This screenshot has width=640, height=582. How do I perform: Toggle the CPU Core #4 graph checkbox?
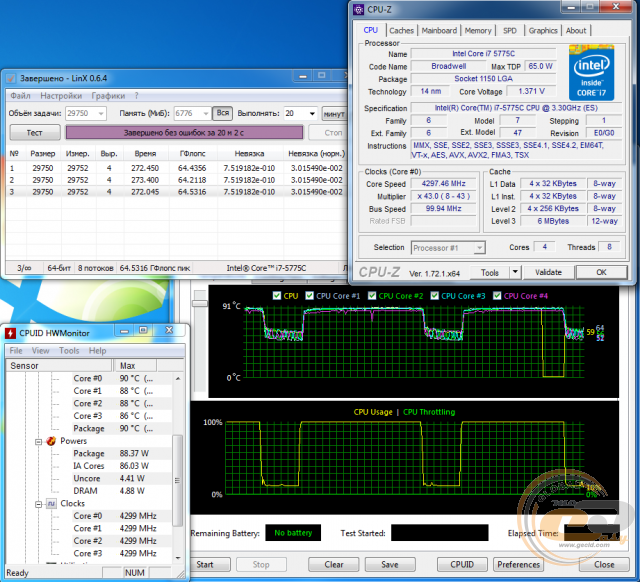click(497, 295)
